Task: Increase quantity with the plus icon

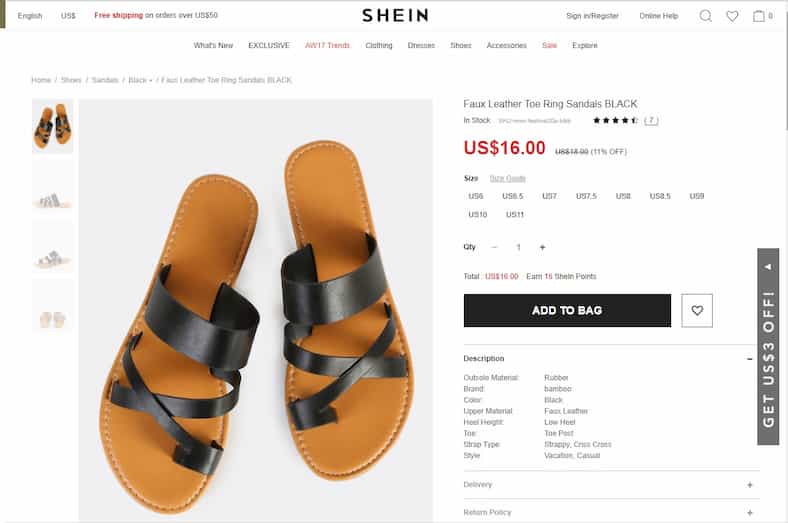Action: [542, 247]
